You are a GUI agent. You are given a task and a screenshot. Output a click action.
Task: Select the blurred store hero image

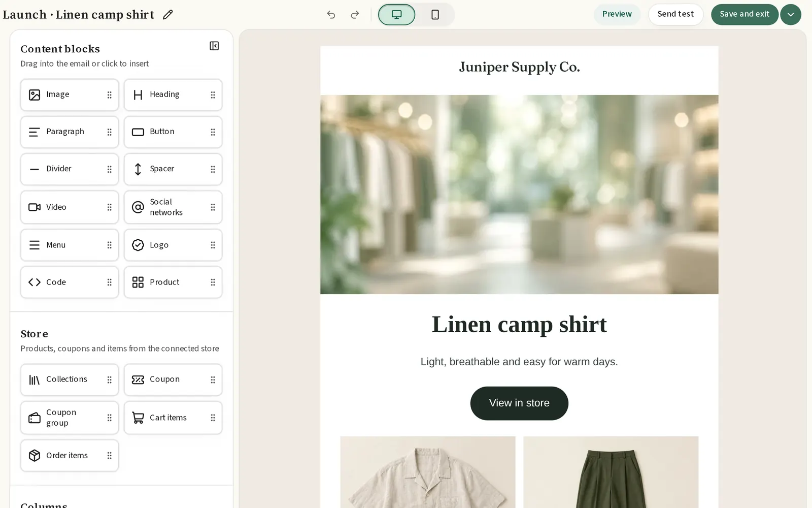[519, 195]
